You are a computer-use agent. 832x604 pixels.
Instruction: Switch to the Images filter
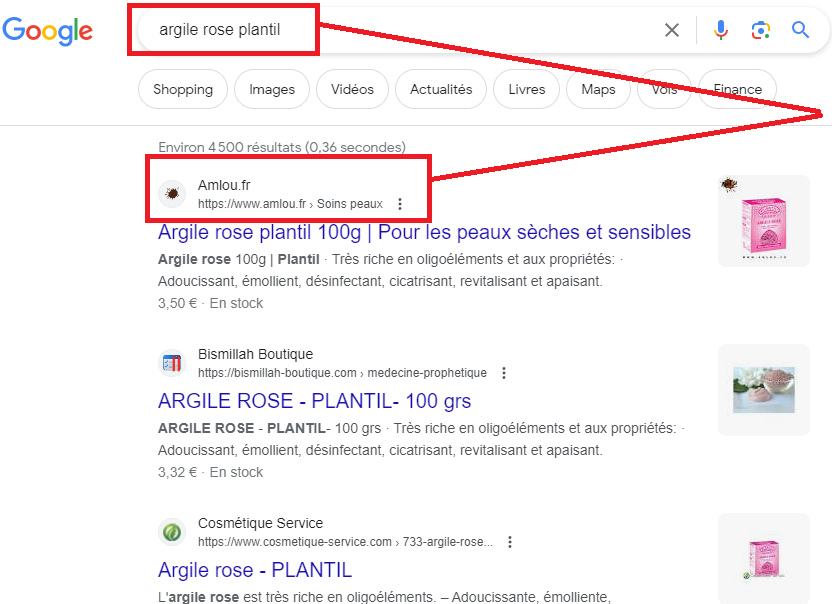coord(272,89)
